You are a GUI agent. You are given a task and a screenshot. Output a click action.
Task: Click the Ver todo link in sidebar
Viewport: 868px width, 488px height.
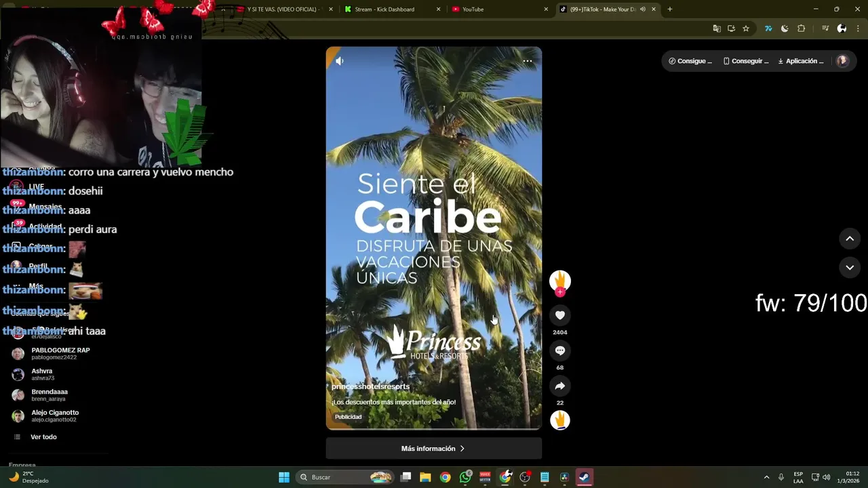tap(43, 437)
